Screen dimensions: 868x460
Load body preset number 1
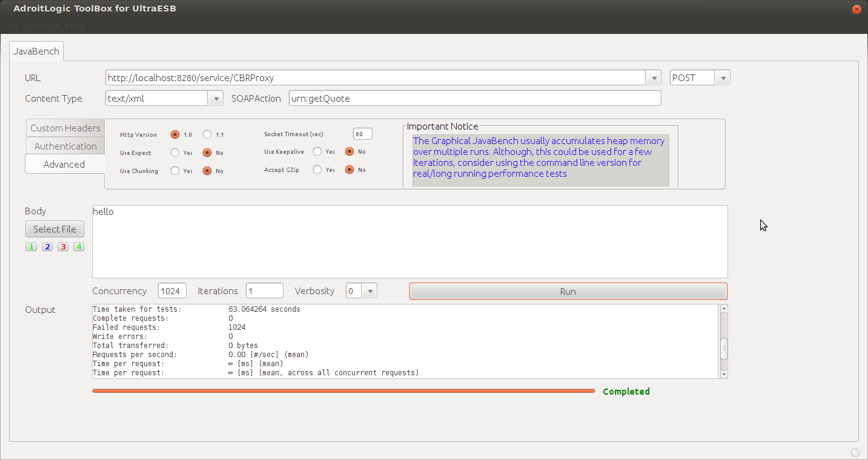(31, 247)
